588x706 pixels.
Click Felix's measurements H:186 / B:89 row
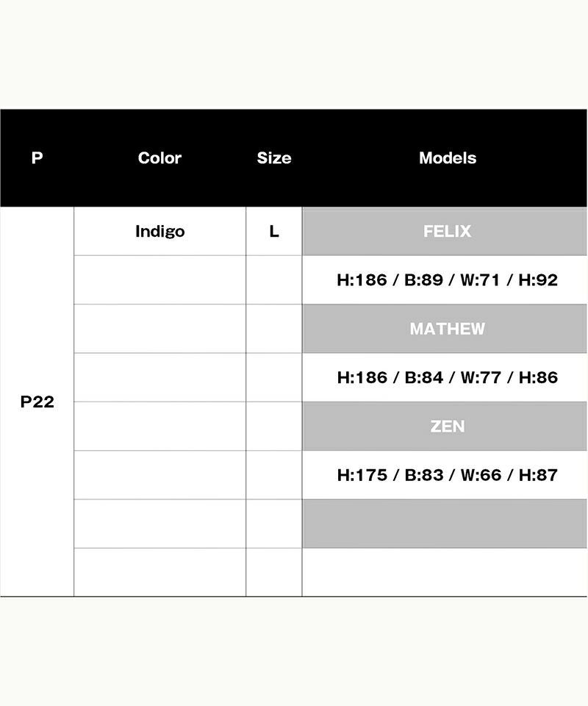point(447,280)
